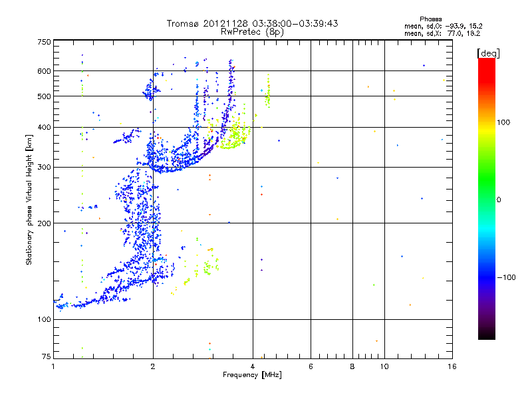
Task: Click the y-axis label '750'
Action: click(44, 42)
